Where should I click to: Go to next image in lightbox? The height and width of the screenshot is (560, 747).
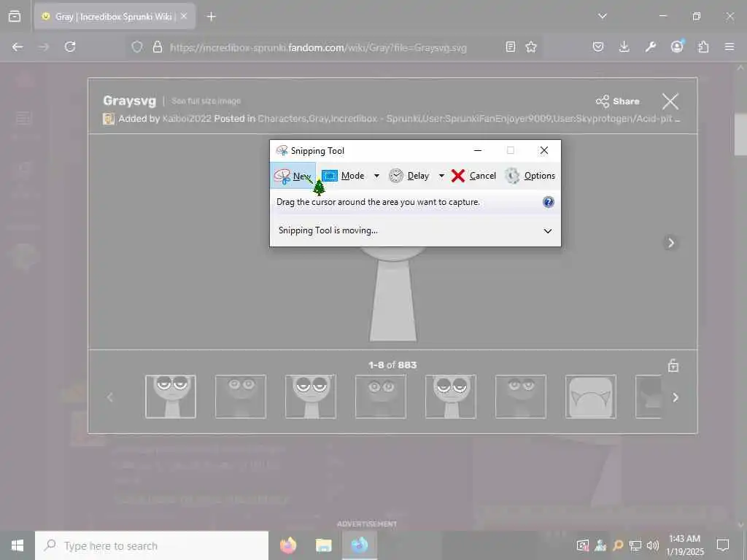671,243
